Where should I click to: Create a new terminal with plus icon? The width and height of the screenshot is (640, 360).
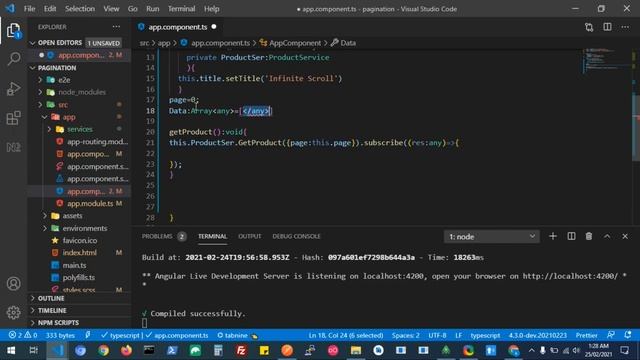pyautogui.click(x=553, y=236)
